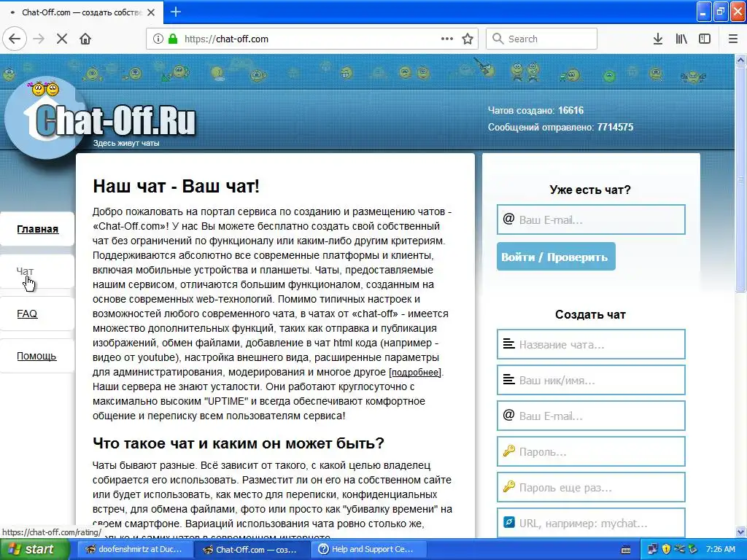Open the Firefox hamburger menu

pos(733,39)
